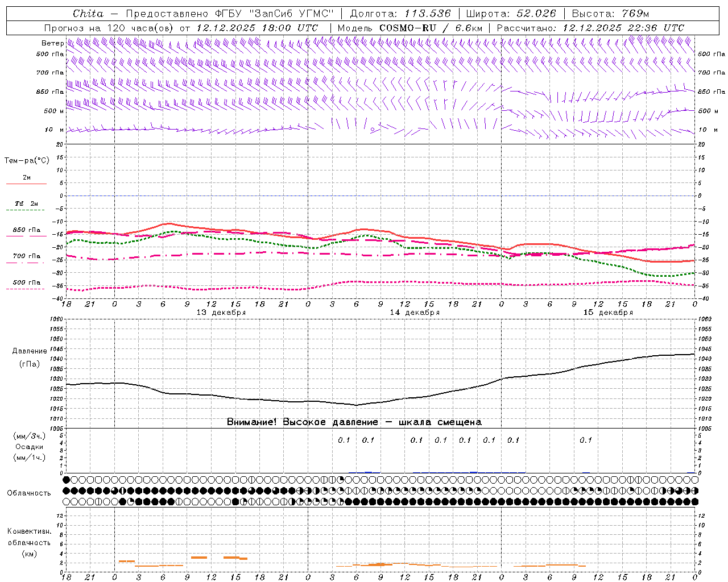Image resolution: width=728 pixels, height=582 pixels.
Task: Click the "Давление" pressure panel label
Action: (x=30, y=351)
